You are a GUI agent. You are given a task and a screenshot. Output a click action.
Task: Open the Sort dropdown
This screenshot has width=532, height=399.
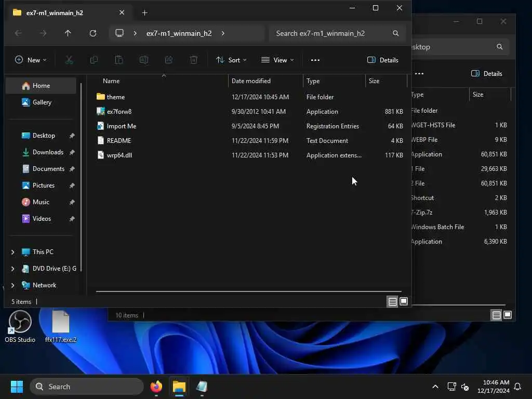coord(231,60)
